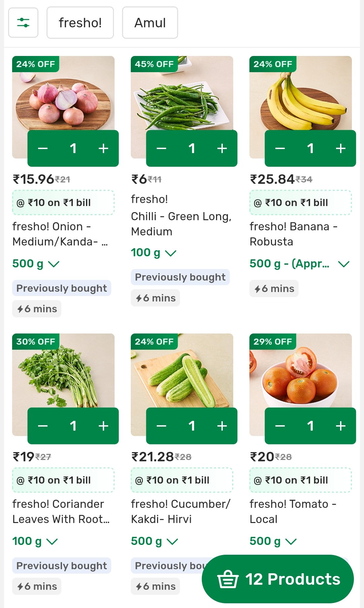This screenshot has width=364, height=608.
Task: Add one more green chilli pack
Action: click(x=222, y=148)
